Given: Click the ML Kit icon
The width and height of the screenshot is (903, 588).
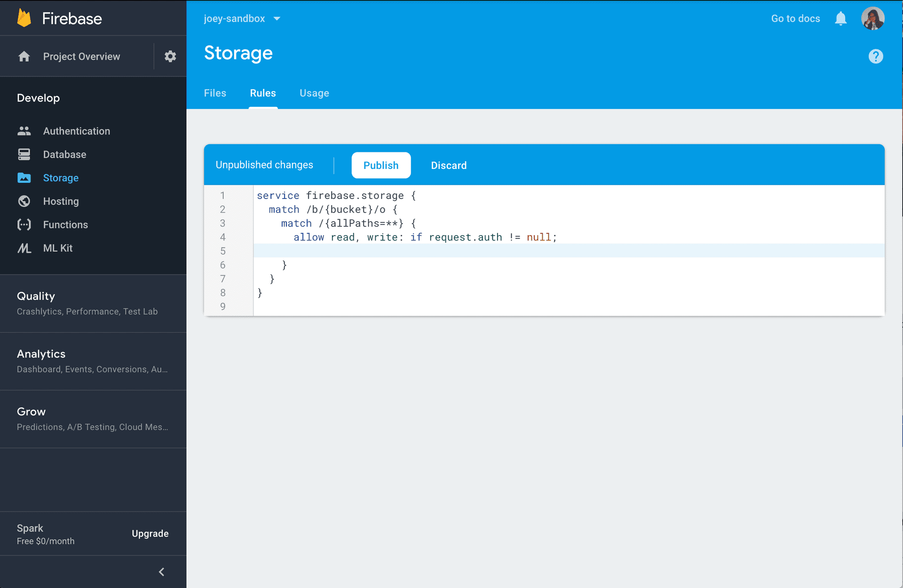Looking at the screenshot, I should tap(24, 248).
